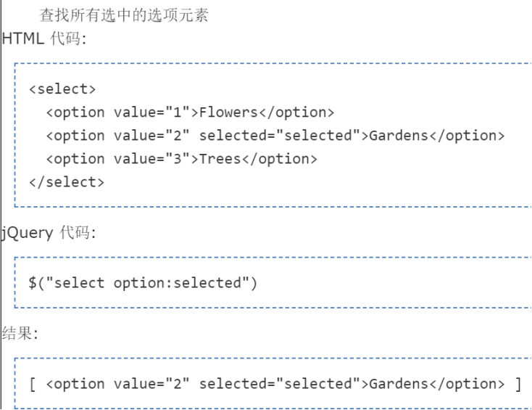Click Gardens in the HTML code block
The height and width of the screenshot is (410, 532).
coord(399,136)
